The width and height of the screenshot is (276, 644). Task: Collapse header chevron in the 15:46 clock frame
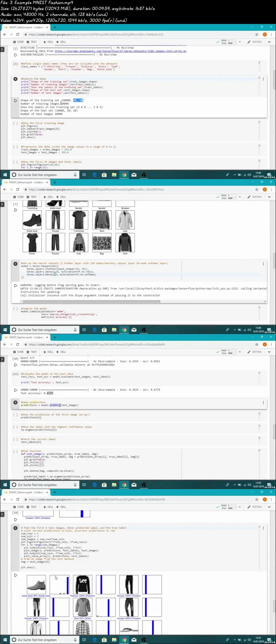[269, 42]
